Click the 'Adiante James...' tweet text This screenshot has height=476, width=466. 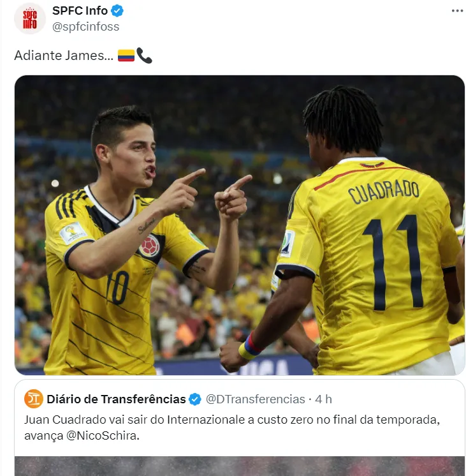64,56
